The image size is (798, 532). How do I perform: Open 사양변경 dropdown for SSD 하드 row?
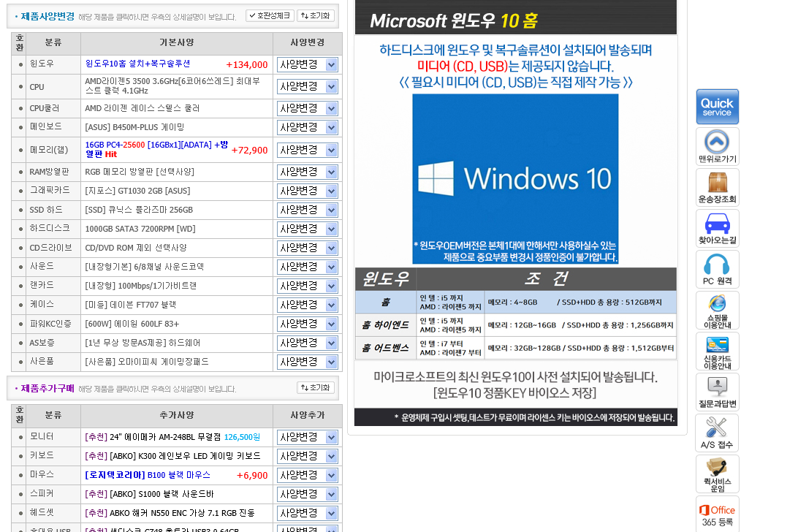pos(308,210)
